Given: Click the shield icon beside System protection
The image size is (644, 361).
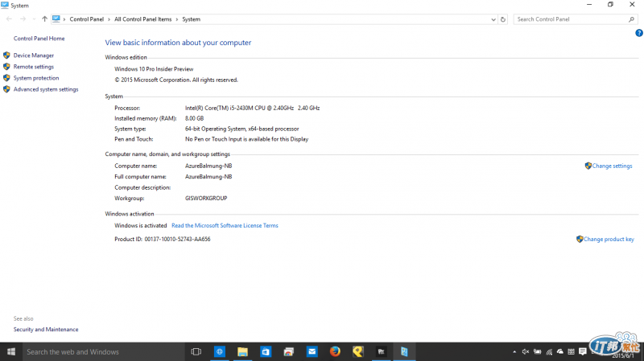Looking at the screenshot, I should tap(6, 77).
